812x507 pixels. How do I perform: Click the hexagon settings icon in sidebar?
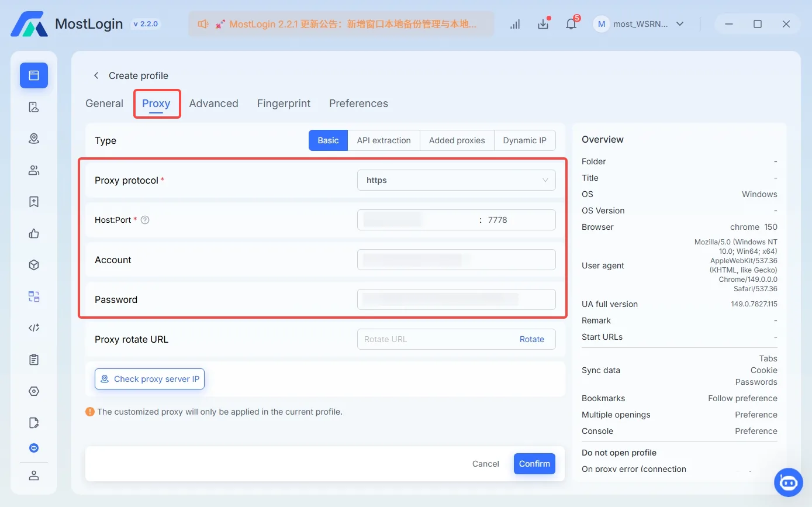tap(34, 391)
